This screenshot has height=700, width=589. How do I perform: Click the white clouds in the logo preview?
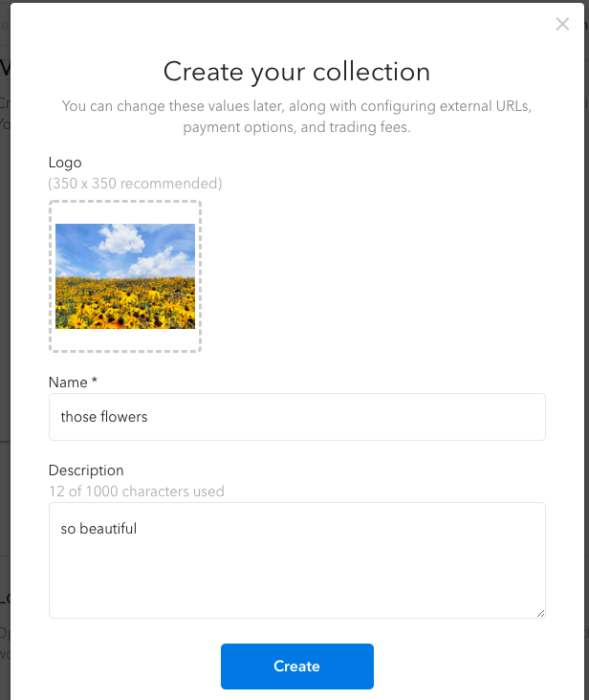coord(121,239)
